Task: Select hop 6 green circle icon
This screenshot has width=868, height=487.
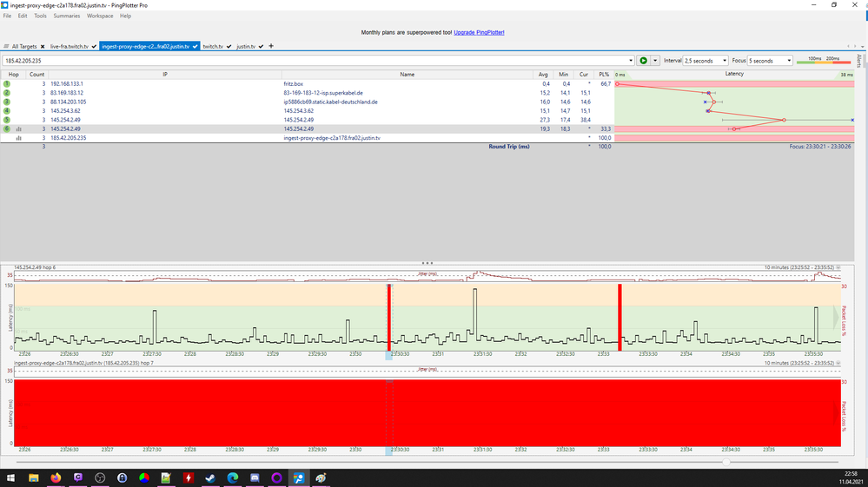Action: click(7, 128)
